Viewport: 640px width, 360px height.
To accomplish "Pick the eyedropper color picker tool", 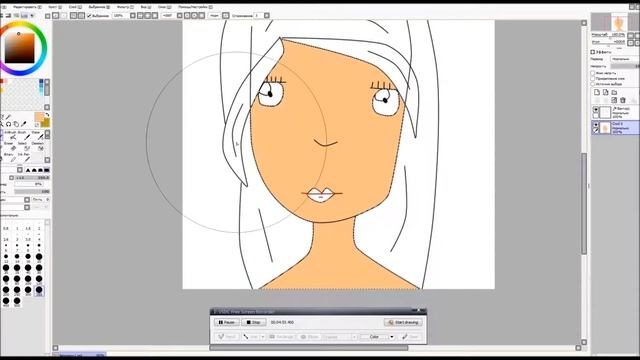I will [23, 124].
